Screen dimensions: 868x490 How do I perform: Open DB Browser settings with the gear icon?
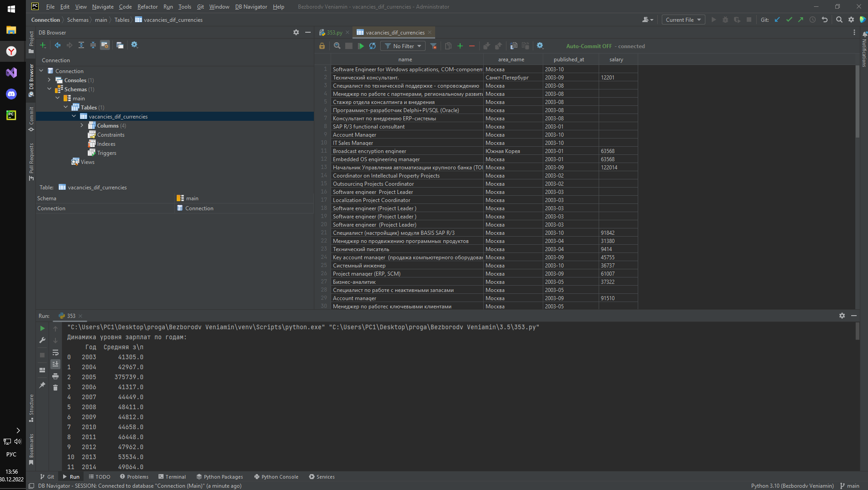pos(134,45)
